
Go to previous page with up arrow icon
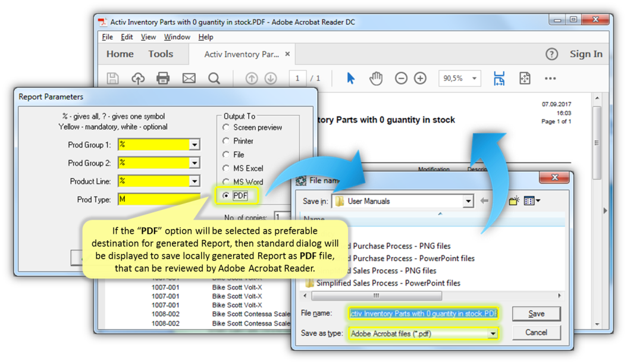[x=252, y=79]
